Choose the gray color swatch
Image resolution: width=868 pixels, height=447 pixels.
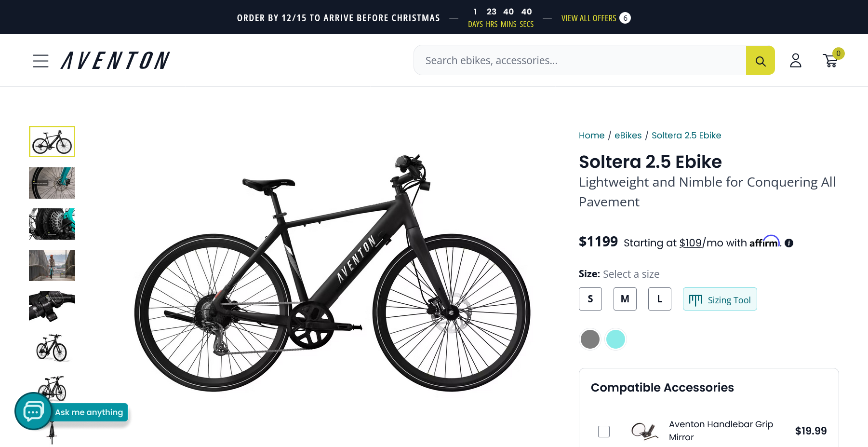coord(590,339)
